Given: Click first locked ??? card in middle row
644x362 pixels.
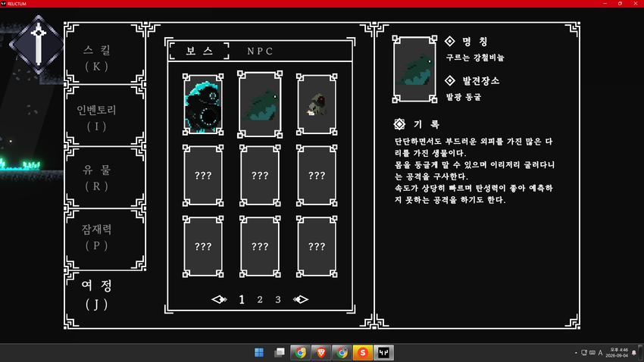Looking at the screenshot, I should click(203, 176).
